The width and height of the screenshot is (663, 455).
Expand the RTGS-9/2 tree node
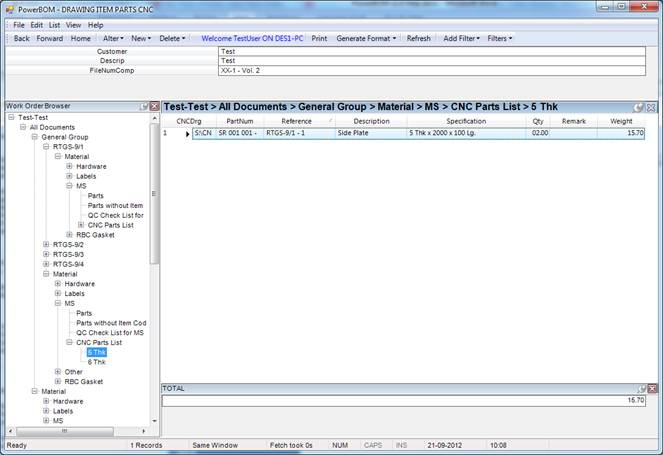coord(46,244)
